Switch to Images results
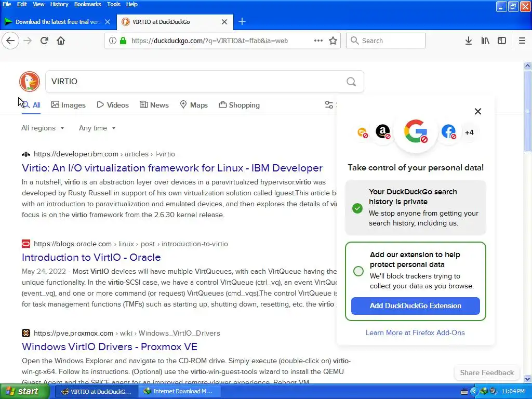Viewport: 532px width, 399px height. tap(68, 105)
